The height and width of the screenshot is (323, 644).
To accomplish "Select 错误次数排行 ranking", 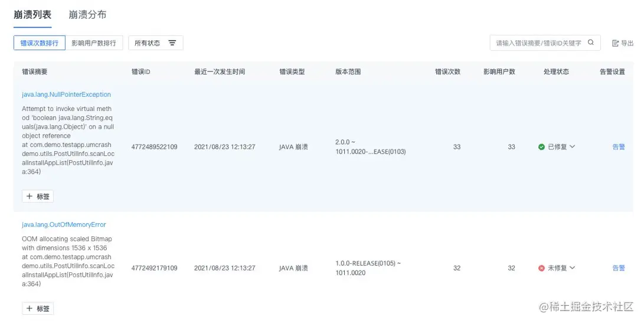I will click(x=40, y=43).
